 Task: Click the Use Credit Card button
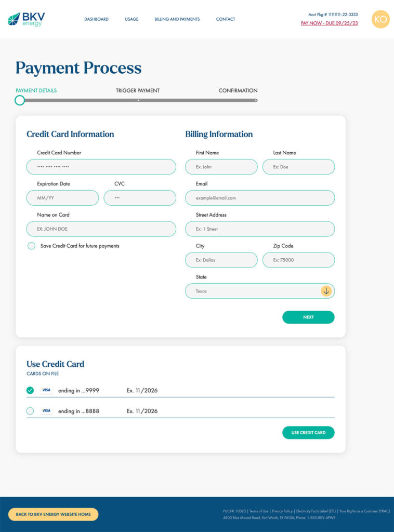pyautogui.click(x=308, y=433)
